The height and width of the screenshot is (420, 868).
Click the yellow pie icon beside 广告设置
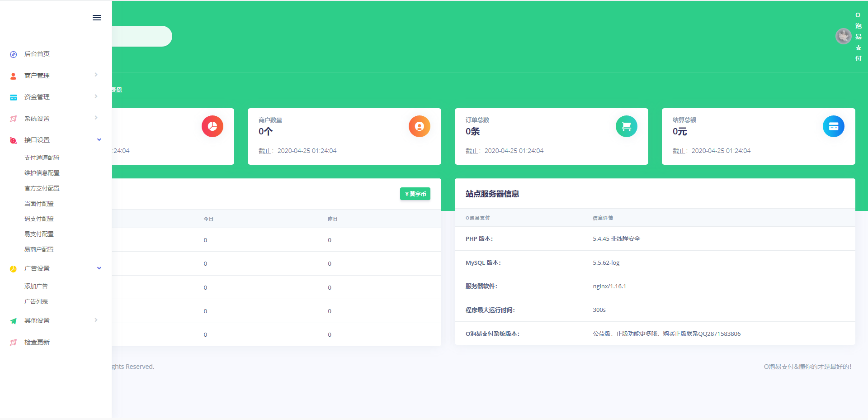pos(14,269)
